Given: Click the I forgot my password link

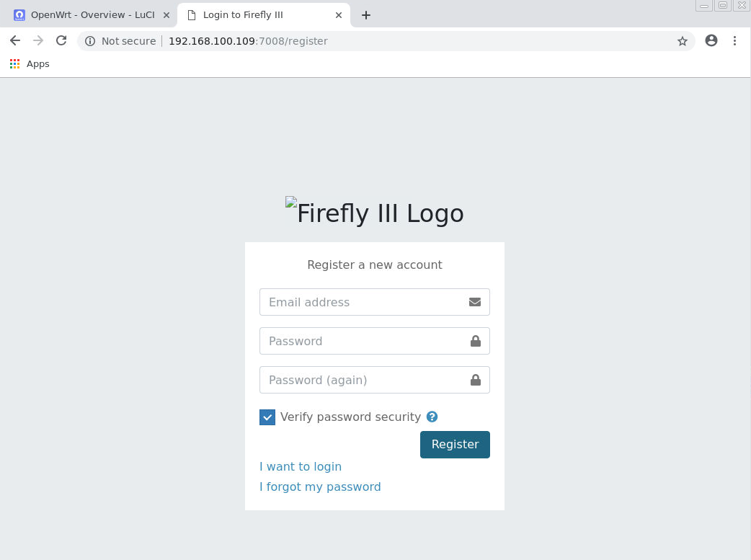Looking at the screenshot, I should [320, 486].
